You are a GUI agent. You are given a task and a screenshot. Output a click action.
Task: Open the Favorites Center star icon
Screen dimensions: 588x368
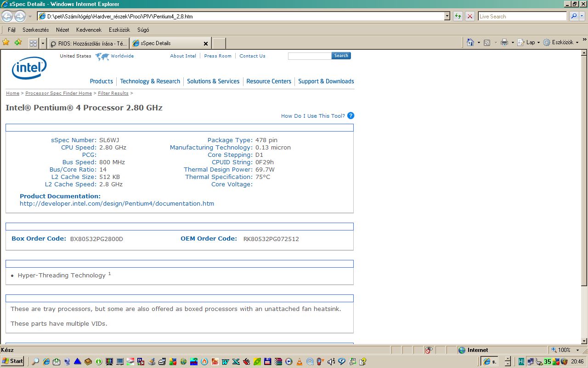point(6,43)
